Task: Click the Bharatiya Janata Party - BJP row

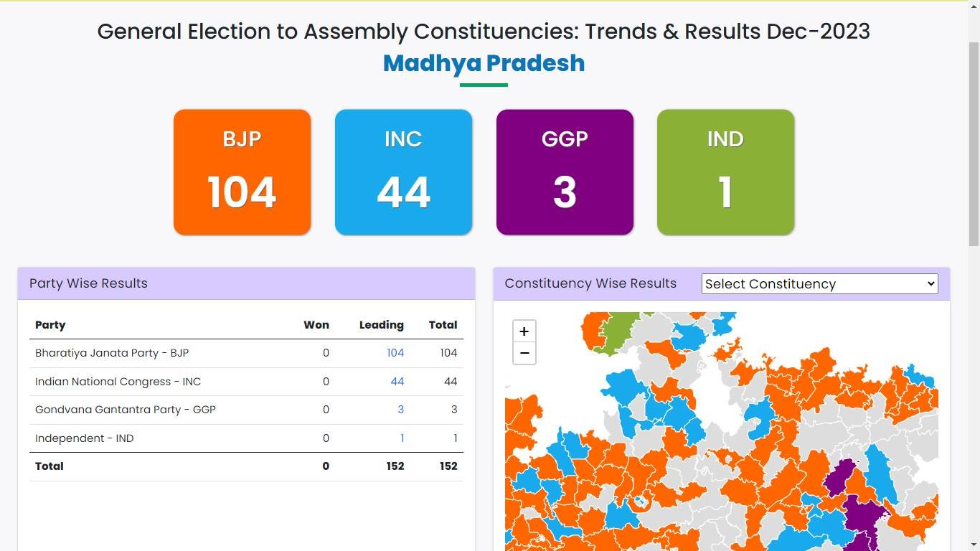Action: (x=112, y=353)
